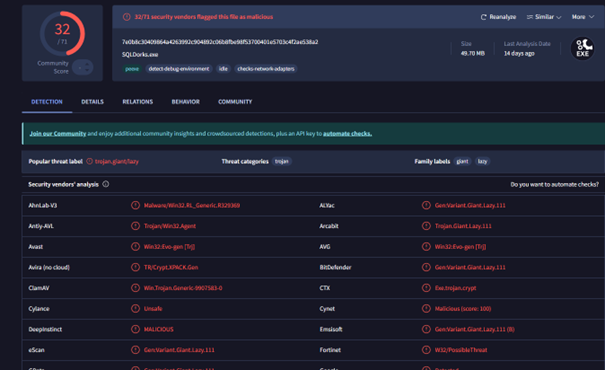This screenshot has height=370, width=605.
Task: Click Malicious (score: 100) result for Cynet
Action: (463, 309)
